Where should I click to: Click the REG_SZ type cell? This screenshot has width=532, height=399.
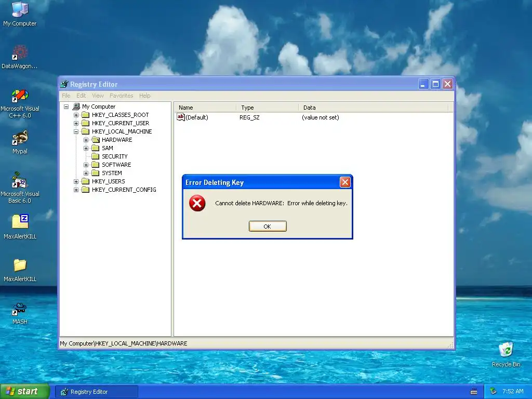pyautogui.click(x=249, y=117)
